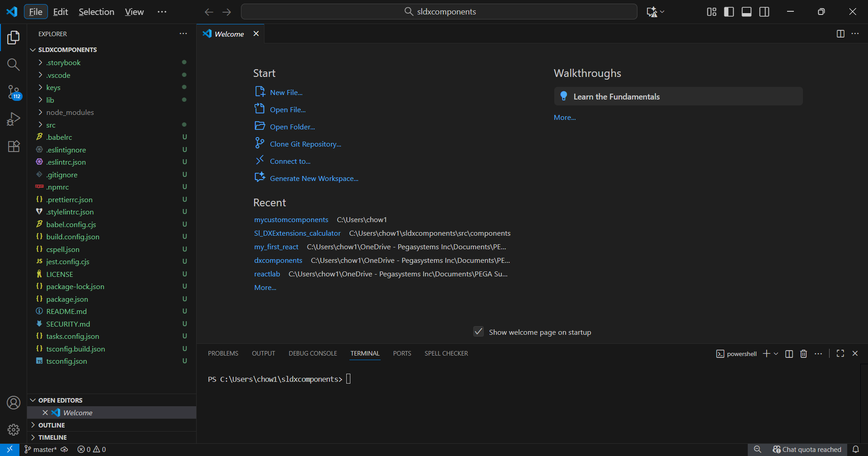Screen dimensions: 868x456
Task: Uncheck Show welcome page on startup
Action: (x=478, y=332)
